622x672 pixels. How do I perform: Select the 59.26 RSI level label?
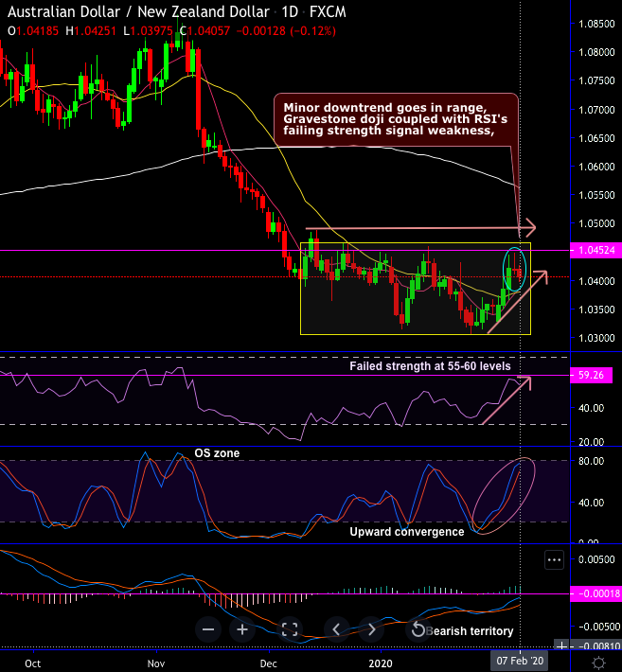click(x=591, y=375)
